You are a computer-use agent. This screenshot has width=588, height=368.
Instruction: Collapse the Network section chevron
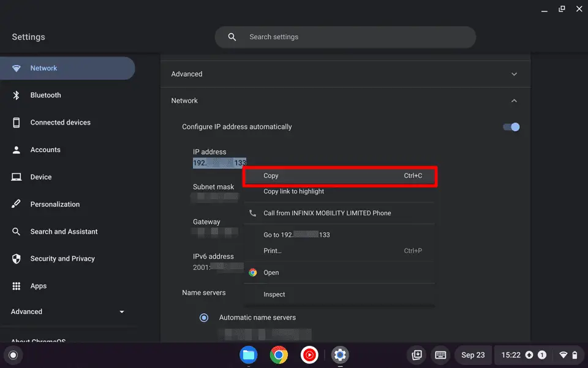click(x=514, y=100)
